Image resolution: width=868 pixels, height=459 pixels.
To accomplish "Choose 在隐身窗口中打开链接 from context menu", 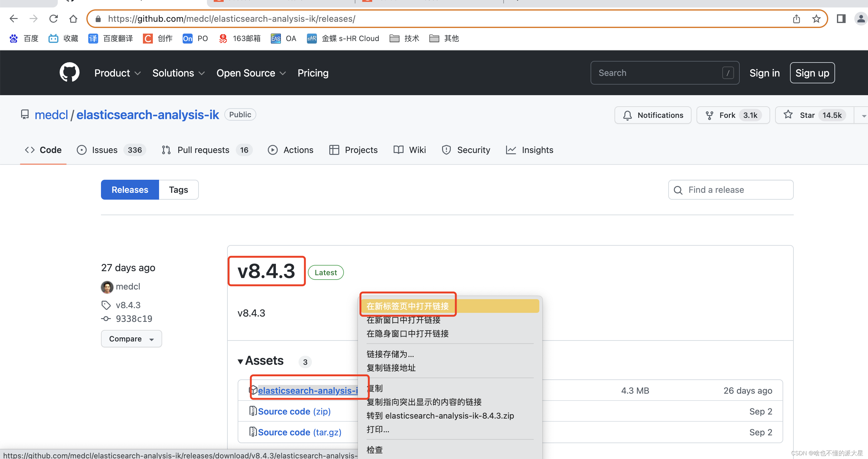I will pos(450,334).
